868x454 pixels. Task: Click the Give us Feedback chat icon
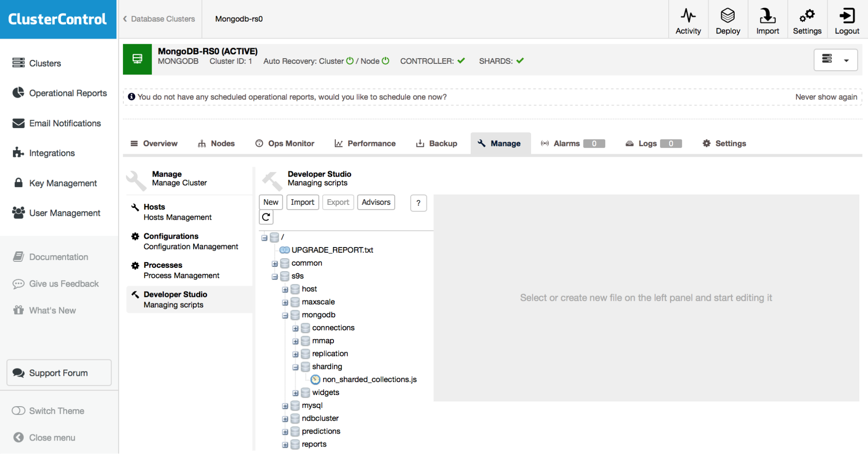click(x=18, y=284)
